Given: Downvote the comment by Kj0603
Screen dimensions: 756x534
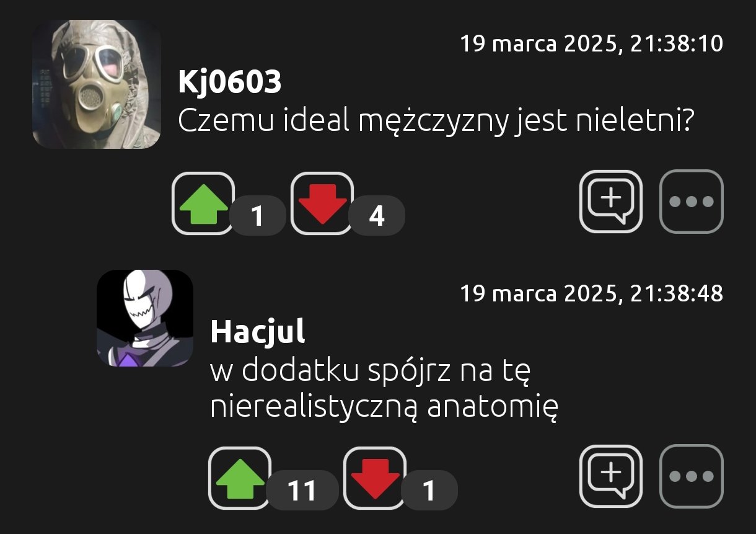Looking at the screenshot, I should [x=322, y=203].
